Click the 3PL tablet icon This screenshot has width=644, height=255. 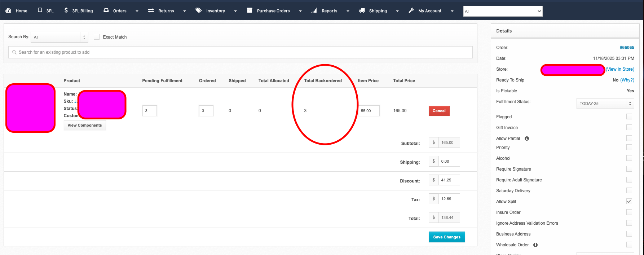click(40, 10)
